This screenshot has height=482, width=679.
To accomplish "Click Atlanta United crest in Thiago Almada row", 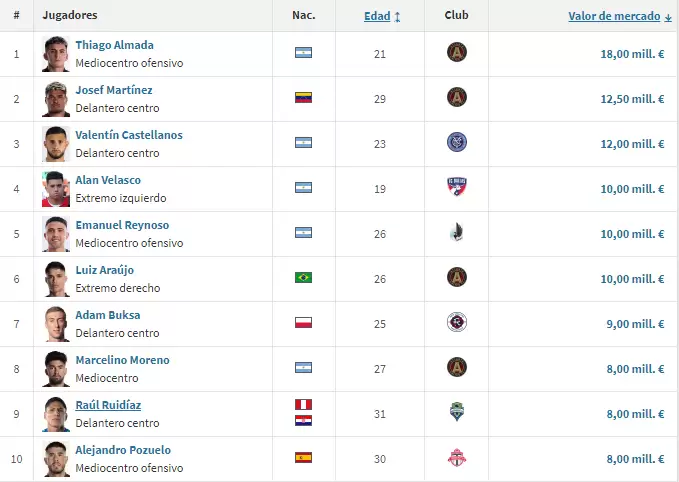I will pyautogui.click(x=456, y=52).
